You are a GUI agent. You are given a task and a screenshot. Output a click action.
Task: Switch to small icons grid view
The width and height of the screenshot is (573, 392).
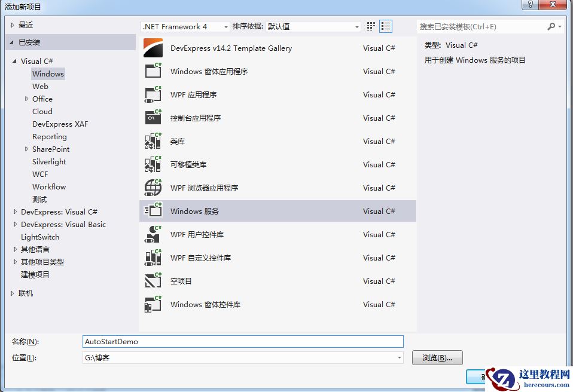371,26
